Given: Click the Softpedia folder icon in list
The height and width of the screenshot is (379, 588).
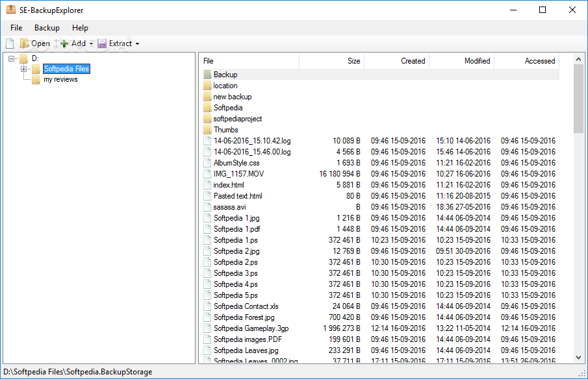Looking at the screenshot, I should 207,108.
